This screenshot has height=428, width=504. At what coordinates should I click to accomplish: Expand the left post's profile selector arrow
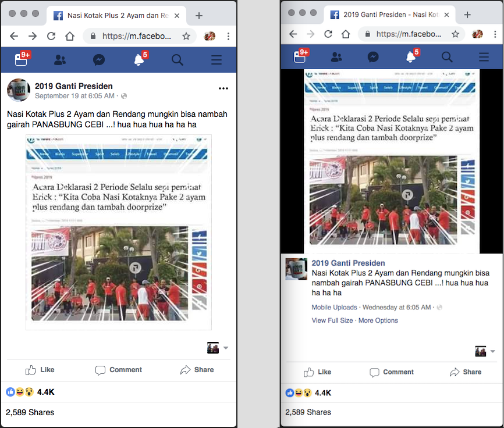click(226, 348)
